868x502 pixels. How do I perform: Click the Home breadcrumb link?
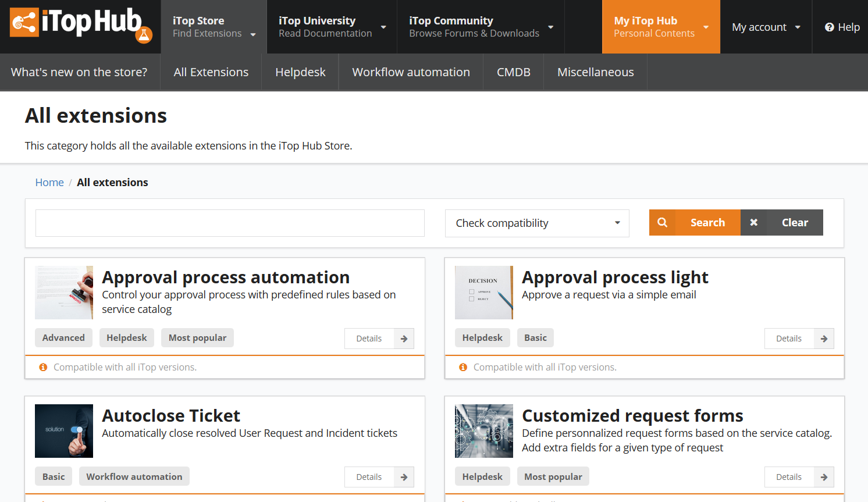coord(49,183)
